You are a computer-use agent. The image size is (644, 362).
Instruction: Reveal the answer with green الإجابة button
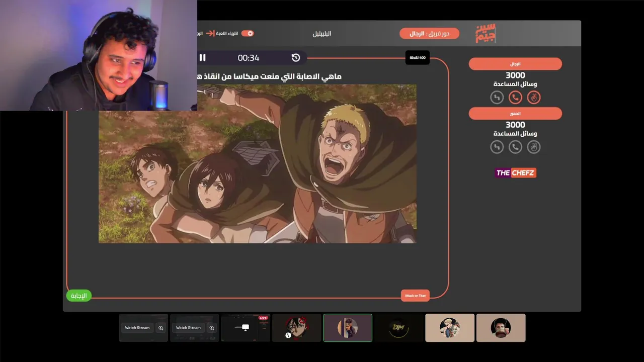(x=78, y=296)
